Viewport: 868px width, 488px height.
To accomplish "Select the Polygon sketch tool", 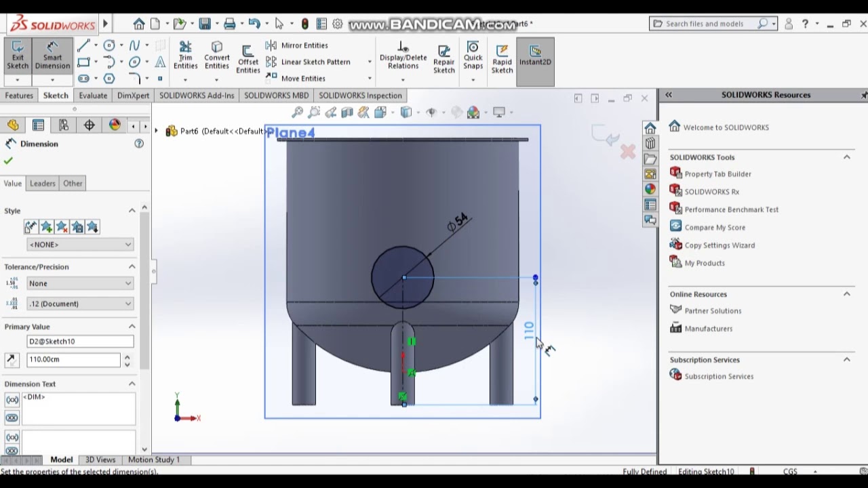I will tap(109, 78).
